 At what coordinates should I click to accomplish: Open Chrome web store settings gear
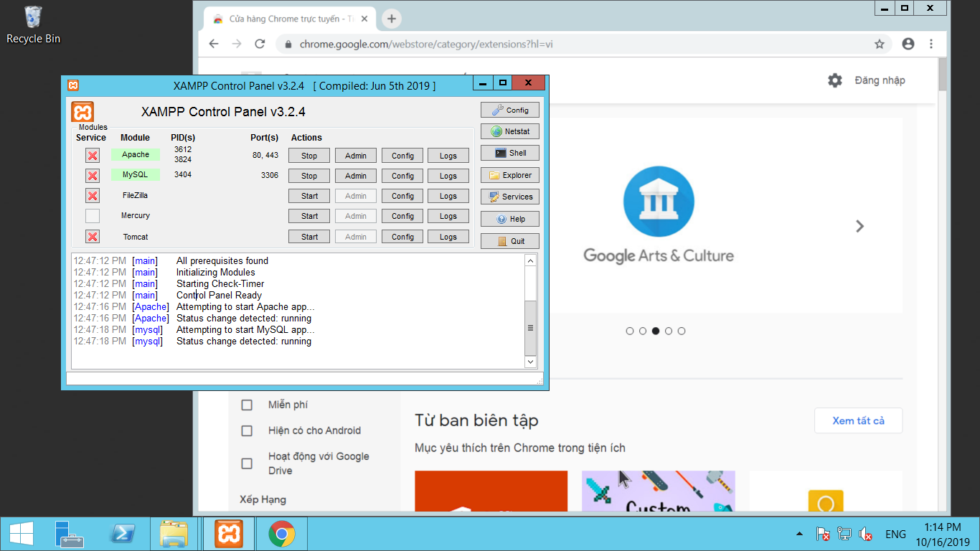tap(834, 80)
